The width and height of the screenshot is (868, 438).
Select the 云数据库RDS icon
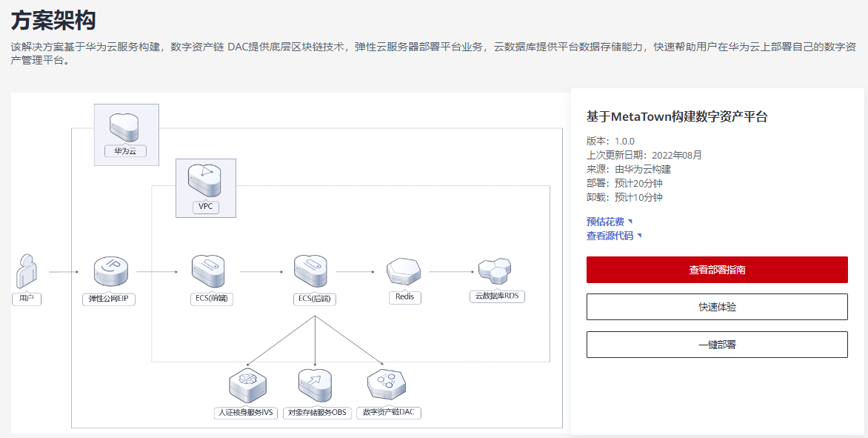495,271
